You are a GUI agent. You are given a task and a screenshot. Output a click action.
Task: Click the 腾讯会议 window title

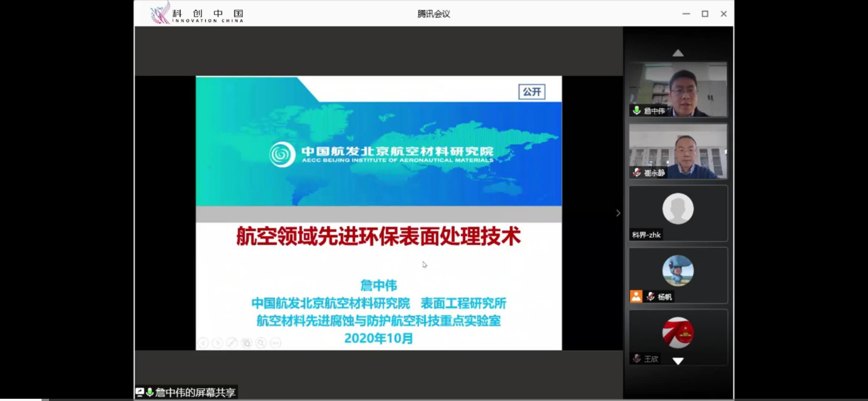pos(433,14)
